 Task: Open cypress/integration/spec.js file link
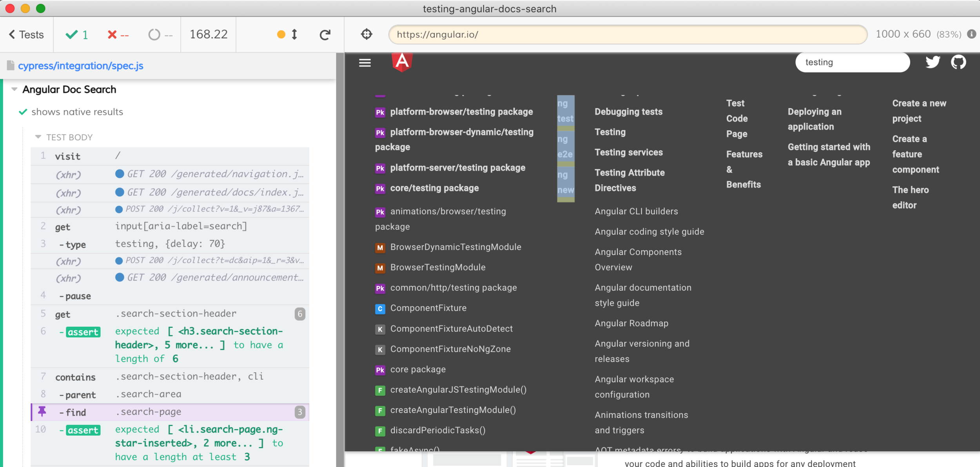click(x=80, y=65)
